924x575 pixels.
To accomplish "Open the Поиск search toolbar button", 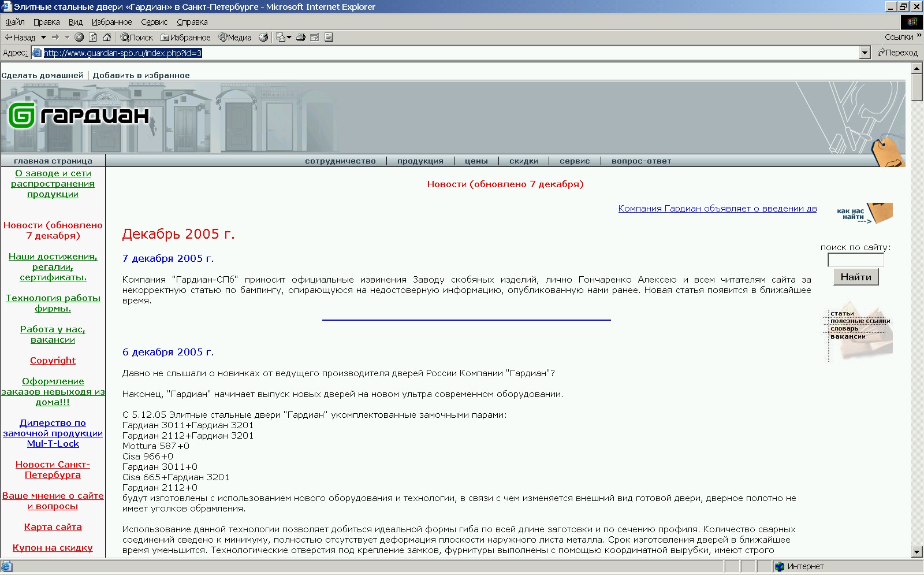I will [x=137, y=37].
